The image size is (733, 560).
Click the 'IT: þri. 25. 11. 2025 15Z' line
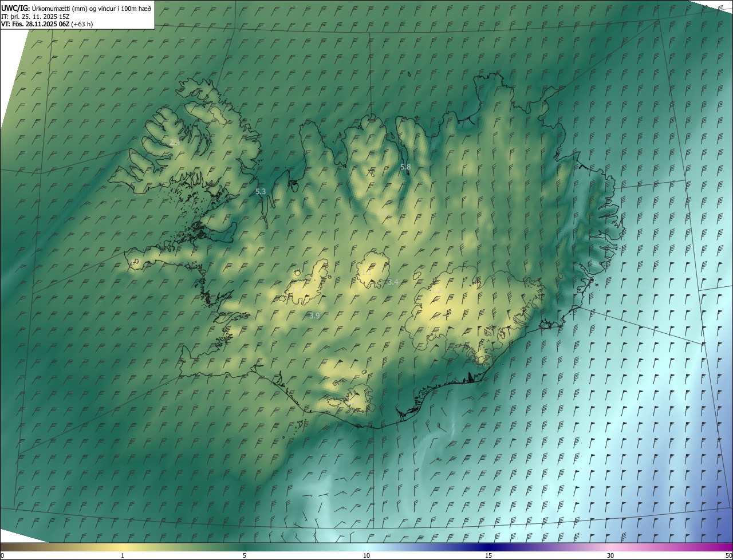coord(36,17)
